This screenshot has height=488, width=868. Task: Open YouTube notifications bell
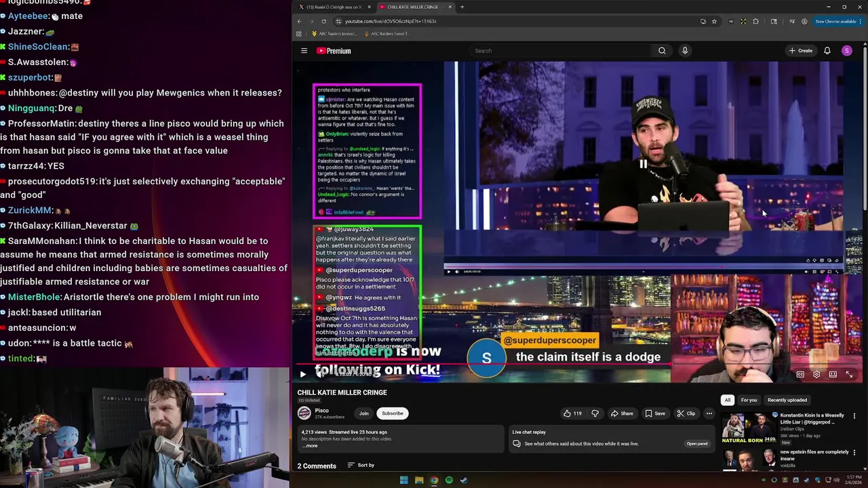pos(827,51)
